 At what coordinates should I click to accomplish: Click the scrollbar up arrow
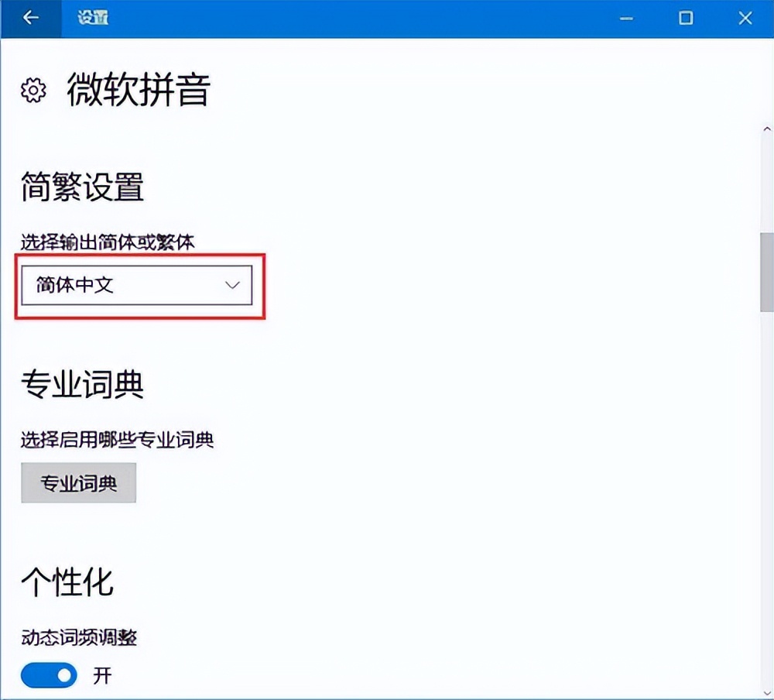(767, 128)
